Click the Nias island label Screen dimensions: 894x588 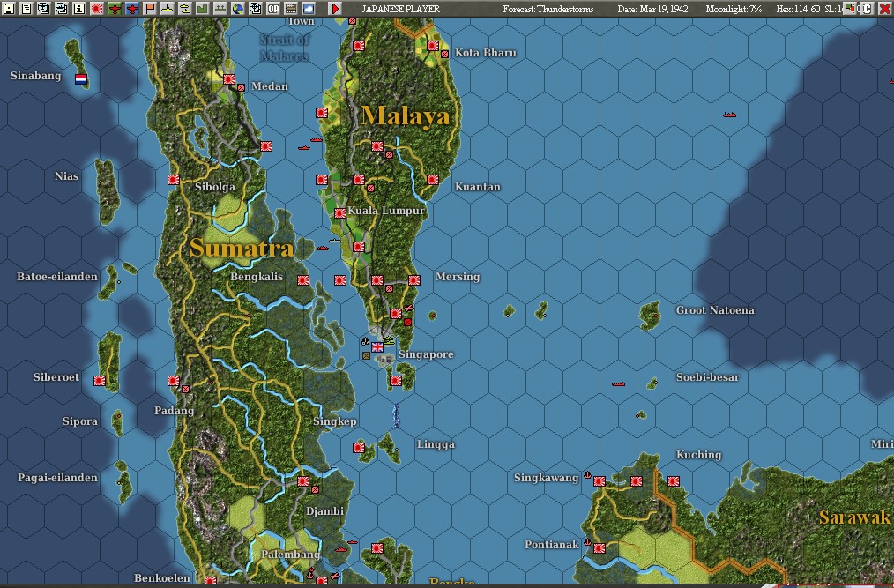coord(66,176)
